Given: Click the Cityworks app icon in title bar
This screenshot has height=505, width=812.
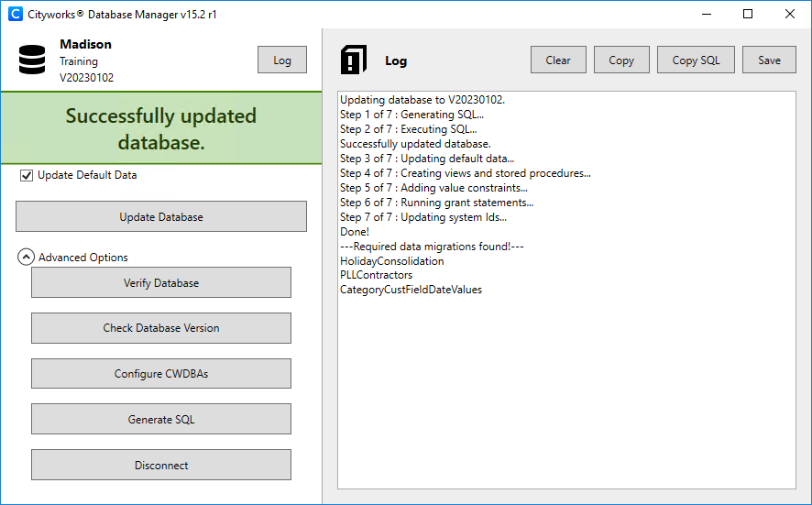Looking at the screenshot, I should pyautogui.click(x=15, y=15).
